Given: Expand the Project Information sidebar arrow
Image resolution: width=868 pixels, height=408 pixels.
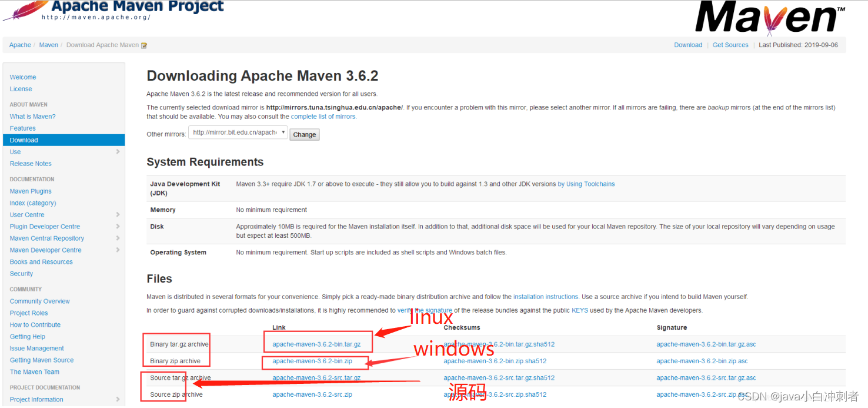Looking at the screenshot, I should point(118,400).
